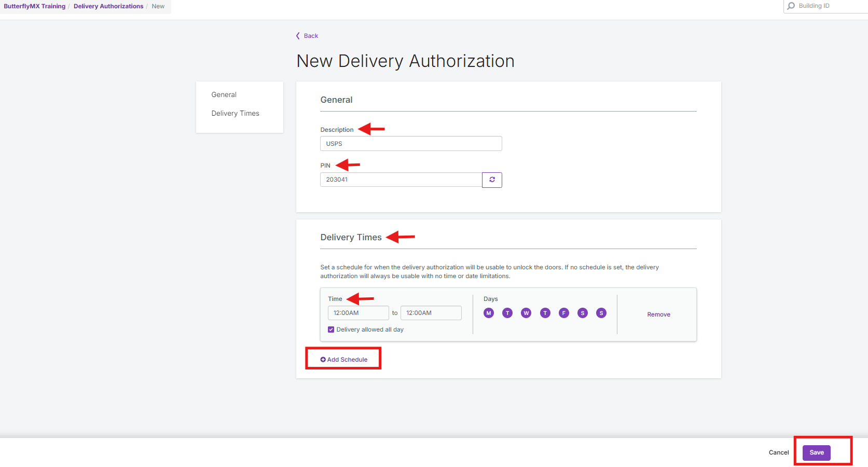Open the start time 12:00AM field
This screenshot has width=868, height=467.
pyautogui.click(x=358, y=313)
